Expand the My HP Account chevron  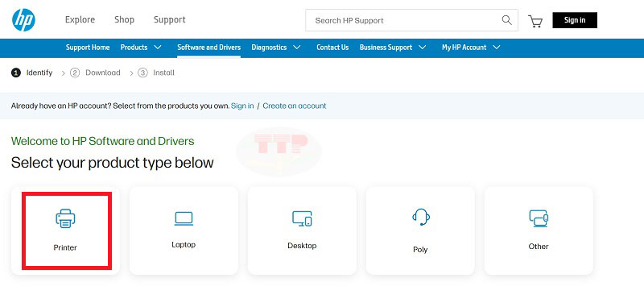pos(497,48)
